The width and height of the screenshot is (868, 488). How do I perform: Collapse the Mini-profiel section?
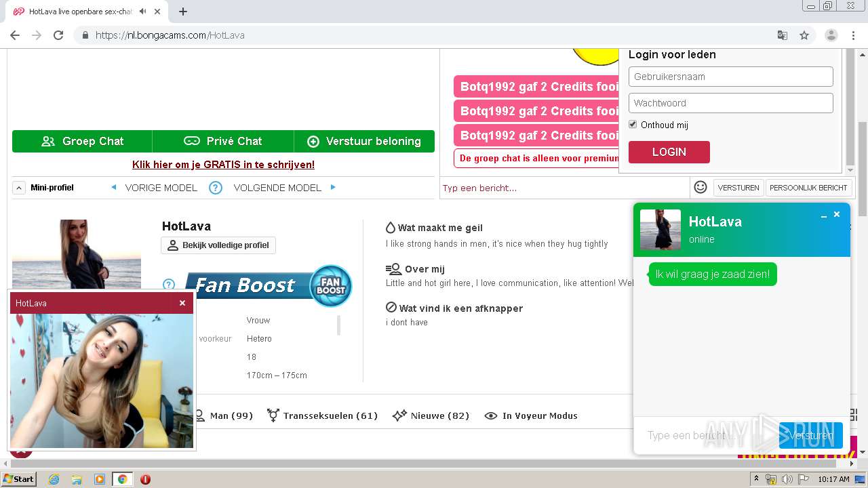tap(19, 188)
